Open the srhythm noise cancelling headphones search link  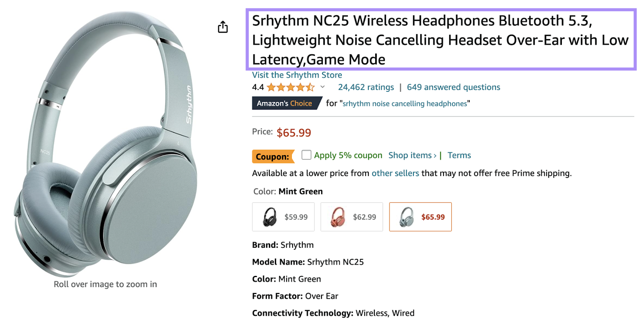coord(405,104)
